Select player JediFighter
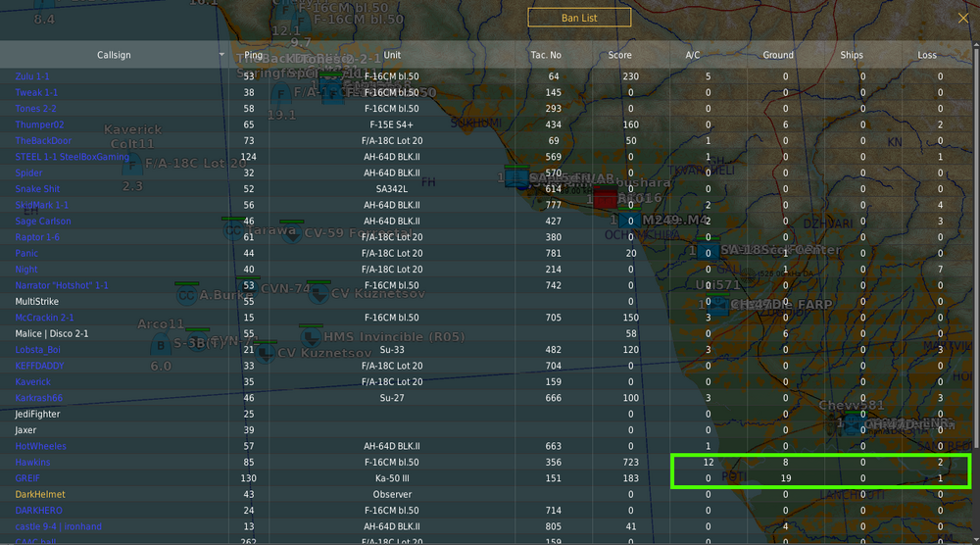This screenshot has height=545, width=980. [37, 414]
